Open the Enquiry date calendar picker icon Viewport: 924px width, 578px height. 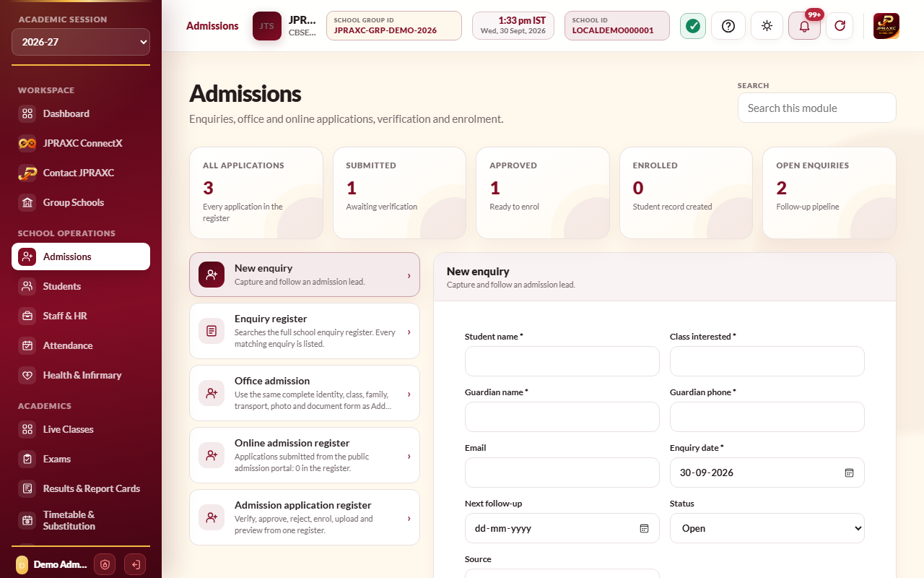click(x=850, y=473)
